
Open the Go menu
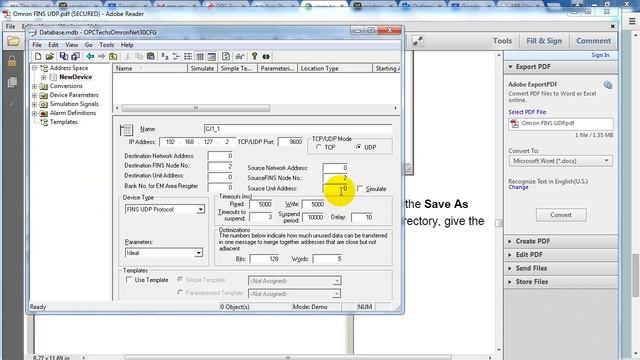click(89, 45)
